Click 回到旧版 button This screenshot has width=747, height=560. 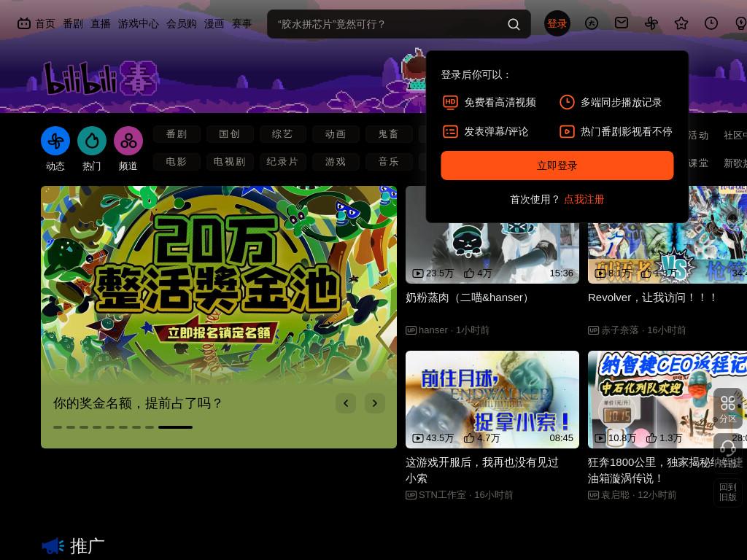[727, 492]
